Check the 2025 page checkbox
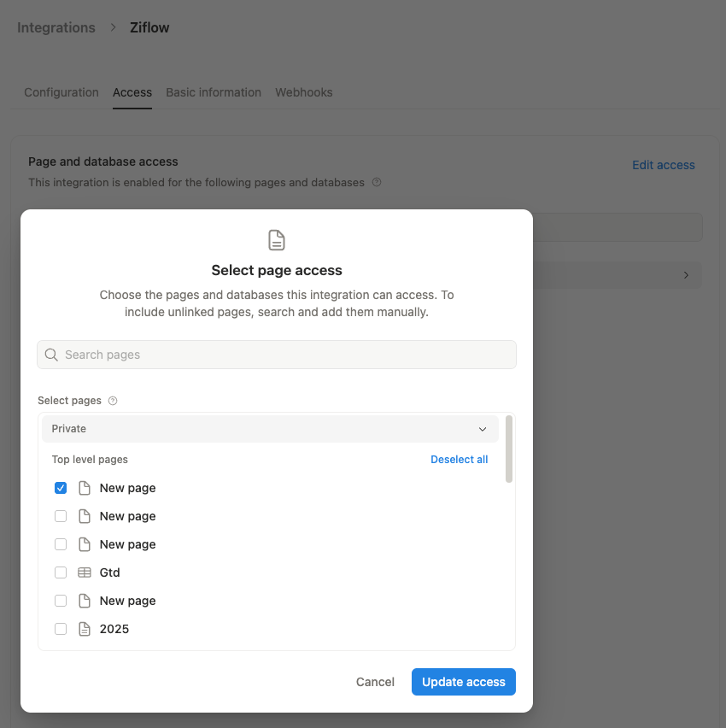Image resolution: width=726 pixels, height=728 pixels. click(x=61, y=628)
